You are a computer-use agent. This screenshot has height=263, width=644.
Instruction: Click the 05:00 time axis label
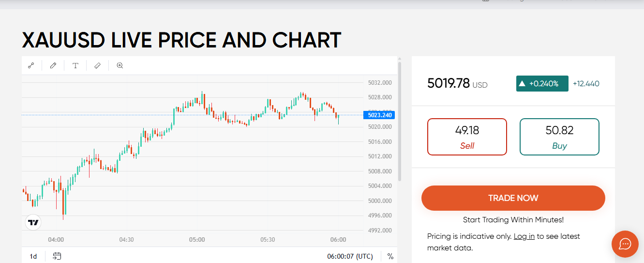click(197, 239)
